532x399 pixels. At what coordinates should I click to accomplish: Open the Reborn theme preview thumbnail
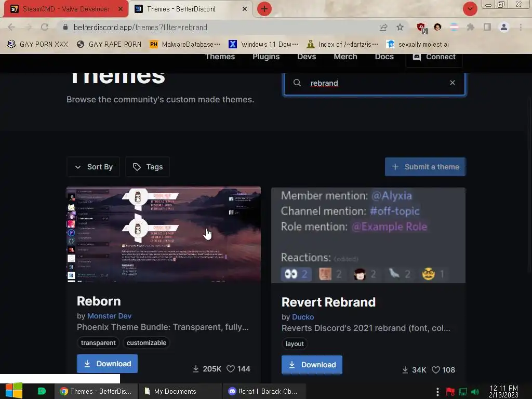(164, 234)
